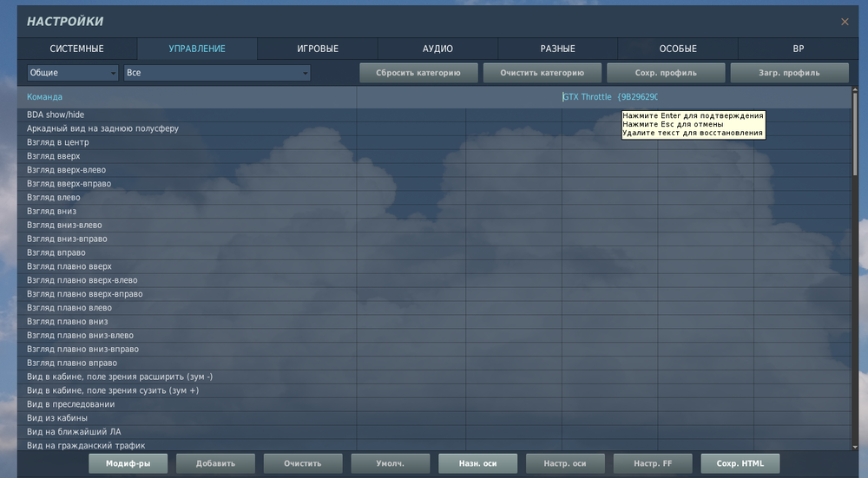Load profile with Загр. профиль

click(x=789, y=73)
